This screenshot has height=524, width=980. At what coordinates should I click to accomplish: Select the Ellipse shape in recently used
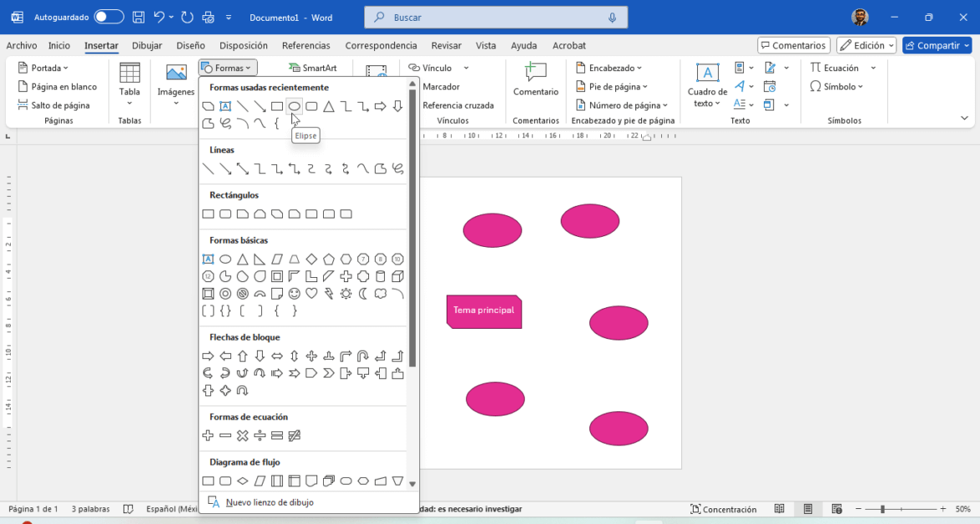click(x=294, y=106)
